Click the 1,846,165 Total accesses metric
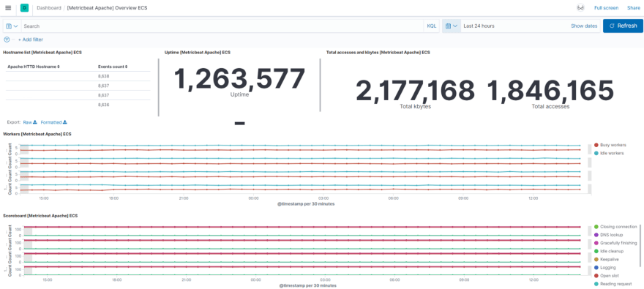The height and width of the screenshot is (289, 644). tap(550, 91)
